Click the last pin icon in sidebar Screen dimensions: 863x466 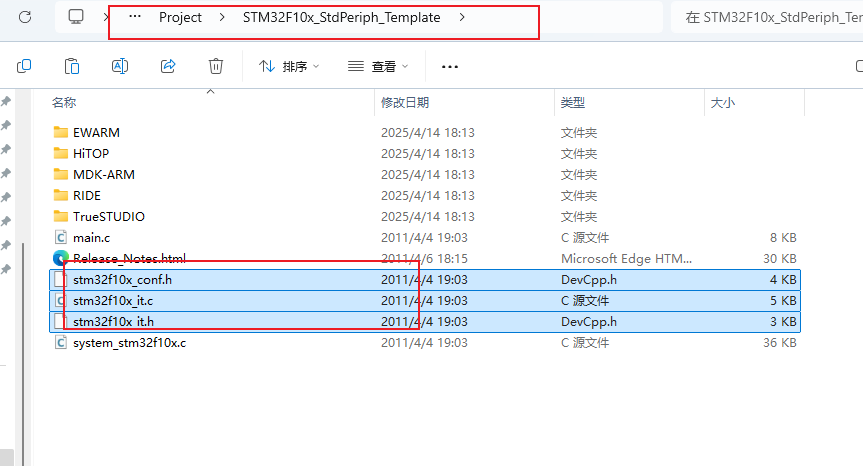[x=6, y=269]
